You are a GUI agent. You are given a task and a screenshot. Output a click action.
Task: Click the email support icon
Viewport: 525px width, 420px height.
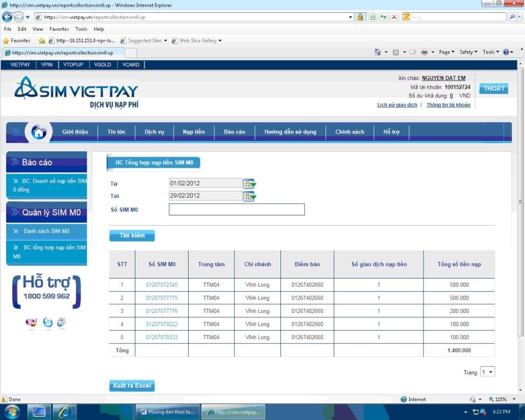(x=62, y=322)
